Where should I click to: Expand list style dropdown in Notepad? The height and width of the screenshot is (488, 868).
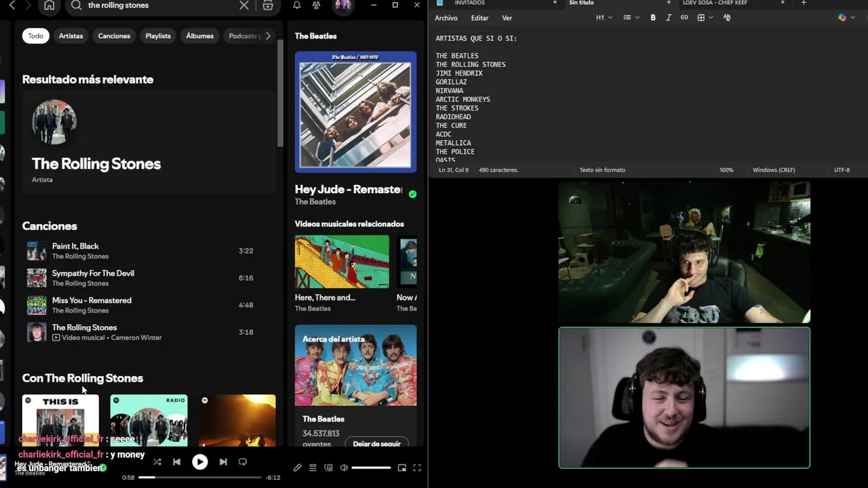pos(631,18)
